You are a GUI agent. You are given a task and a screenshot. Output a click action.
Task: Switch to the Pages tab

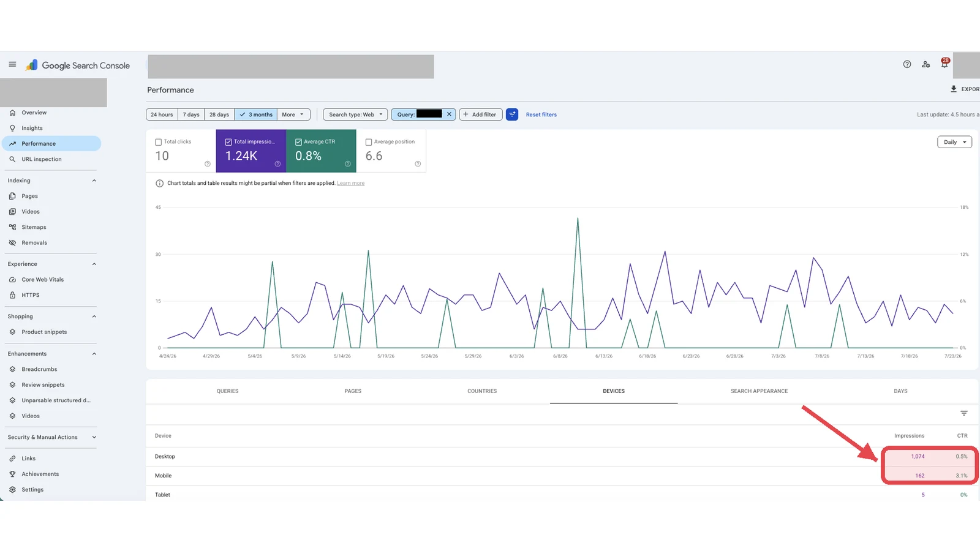click(353, 391)
